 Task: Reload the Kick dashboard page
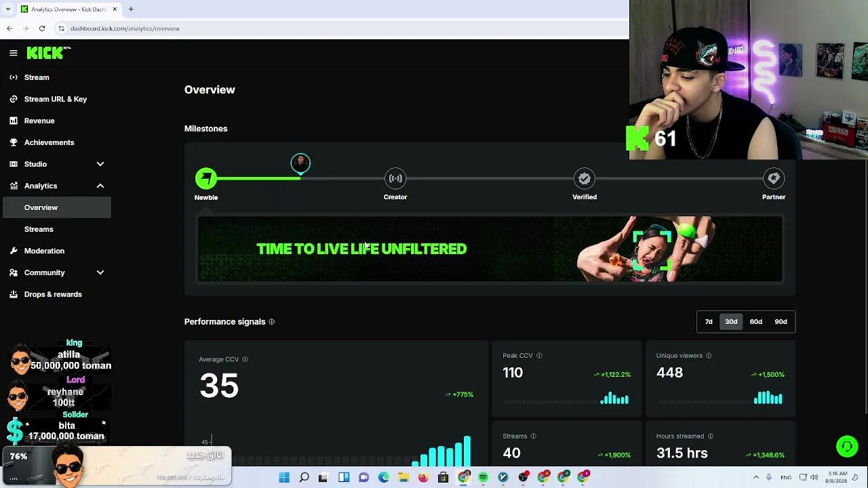tap(42, 28)
